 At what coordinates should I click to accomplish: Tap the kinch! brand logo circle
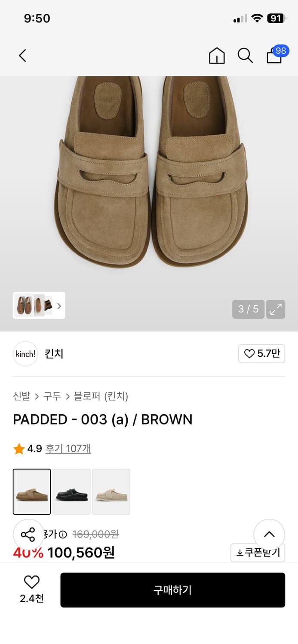[x=25, y=354]
